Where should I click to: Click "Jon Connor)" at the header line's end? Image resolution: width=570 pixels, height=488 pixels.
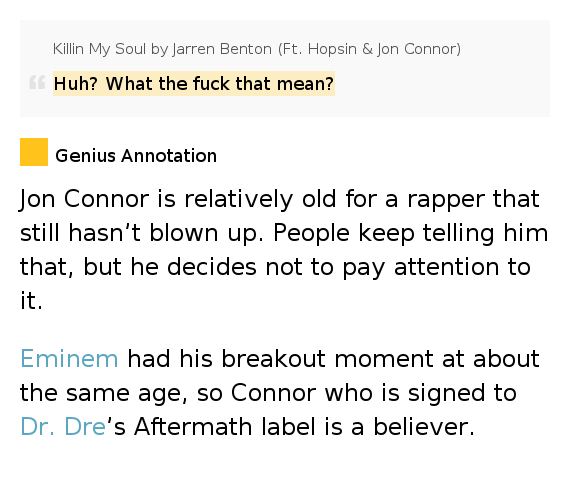419,49
